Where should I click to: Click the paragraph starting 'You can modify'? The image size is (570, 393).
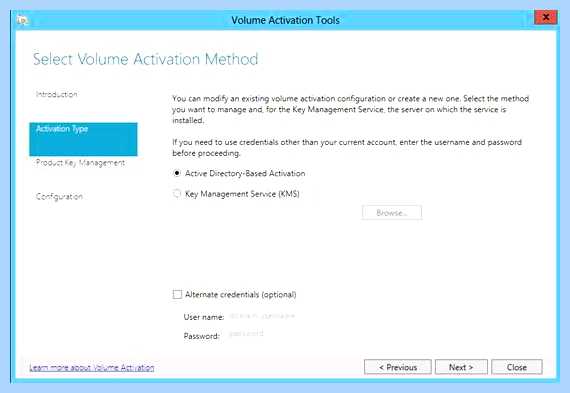pos(350,109)
